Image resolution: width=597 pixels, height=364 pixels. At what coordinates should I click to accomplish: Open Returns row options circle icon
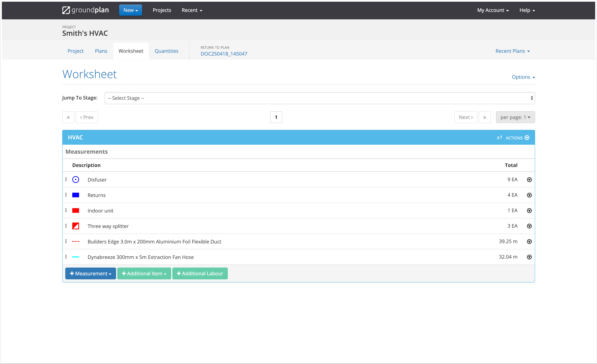(x=529, y=195)
